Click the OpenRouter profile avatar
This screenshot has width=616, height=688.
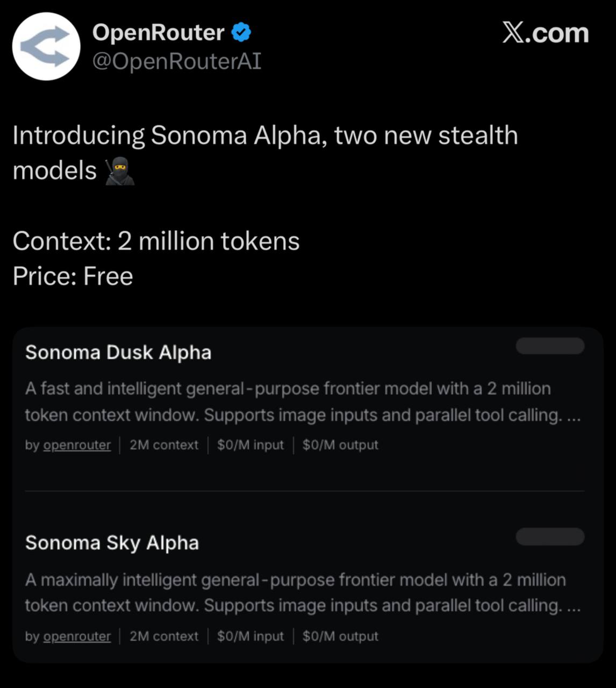[x=46, y=46]
